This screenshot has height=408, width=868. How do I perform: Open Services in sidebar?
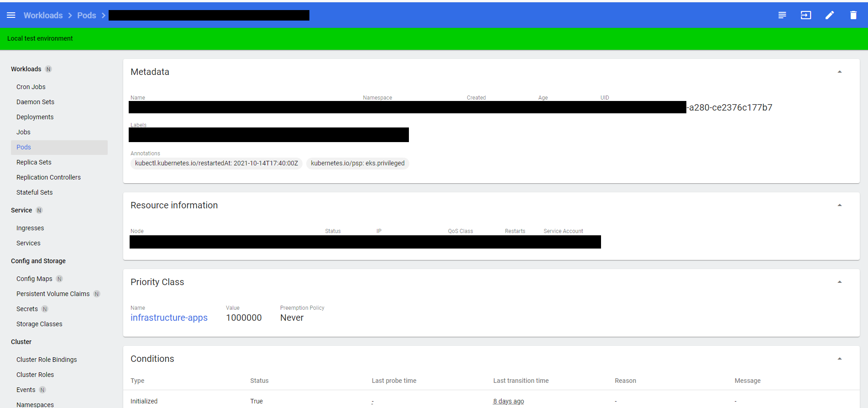pyautogui.click(x=28, y=243)
